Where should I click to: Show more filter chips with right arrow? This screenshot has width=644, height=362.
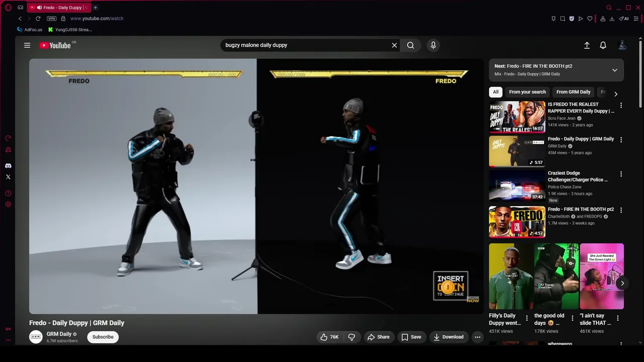(616, 94)
